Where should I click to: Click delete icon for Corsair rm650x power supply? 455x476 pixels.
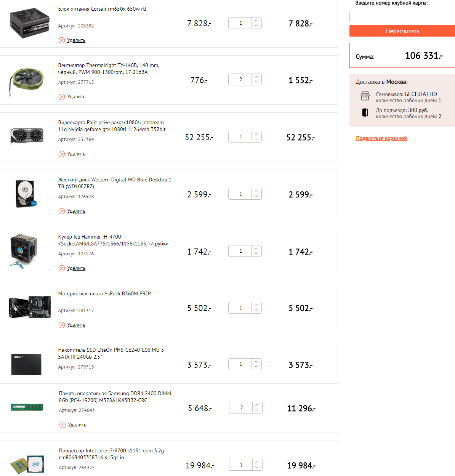[62, 40]
